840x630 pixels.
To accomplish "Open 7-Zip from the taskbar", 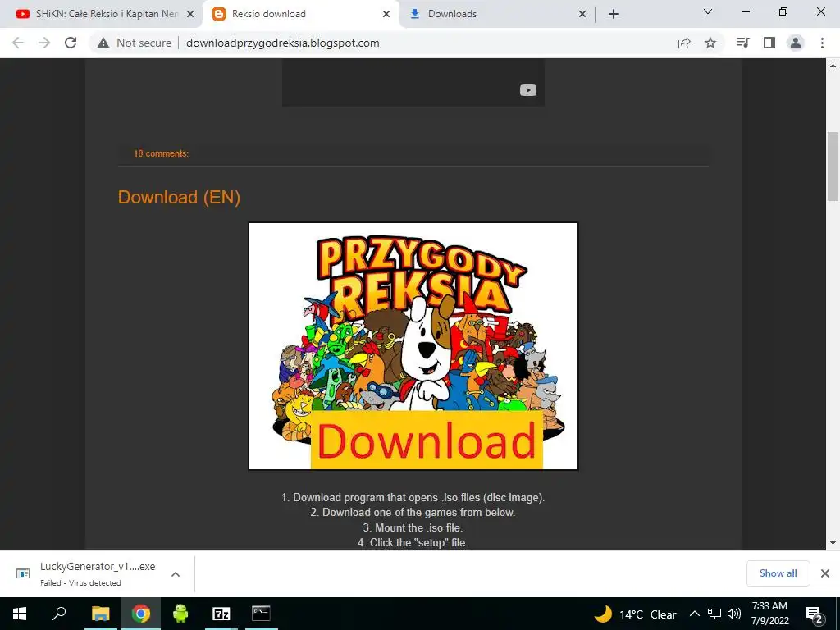I will (221, 614).
